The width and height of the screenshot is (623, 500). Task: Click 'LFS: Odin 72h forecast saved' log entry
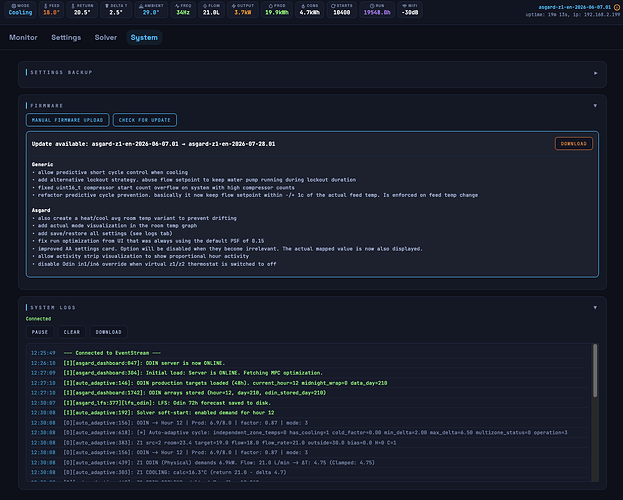tap(167, 403)
